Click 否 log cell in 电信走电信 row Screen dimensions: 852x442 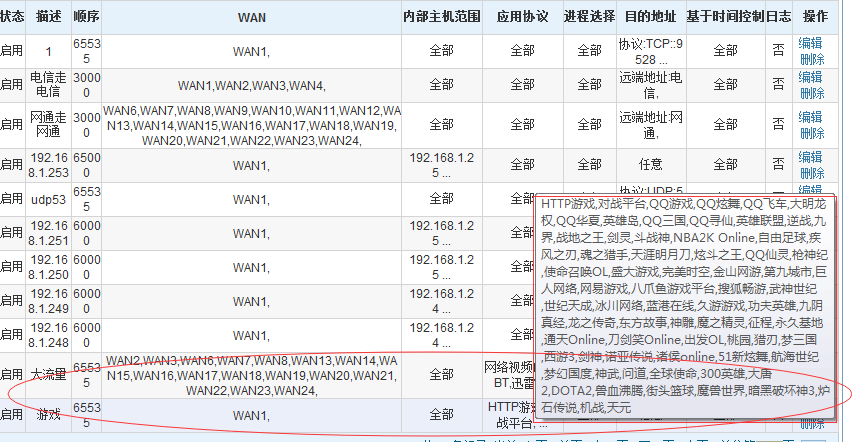coord(779,84)
